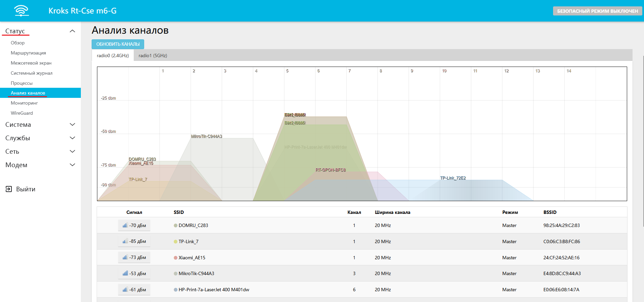Open the Межсетевой экран page
The width and height of the screenshot is (644, 302).
pos(31,63)
